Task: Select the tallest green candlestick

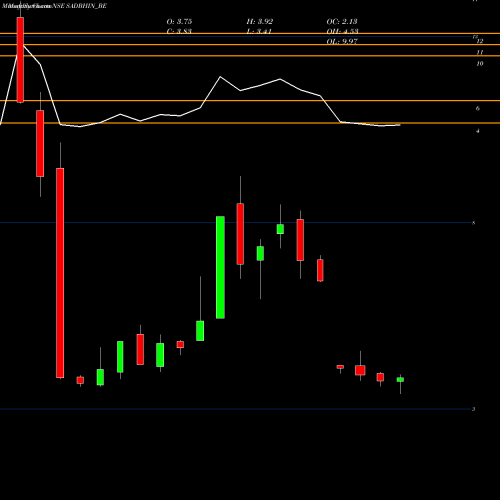Action: point(220,267)
